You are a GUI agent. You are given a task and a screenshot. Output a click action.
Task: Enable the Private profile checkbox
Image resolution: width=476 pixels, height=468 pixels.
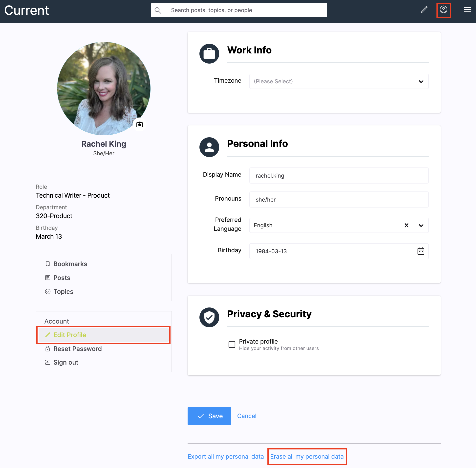[x=232, y=345]
